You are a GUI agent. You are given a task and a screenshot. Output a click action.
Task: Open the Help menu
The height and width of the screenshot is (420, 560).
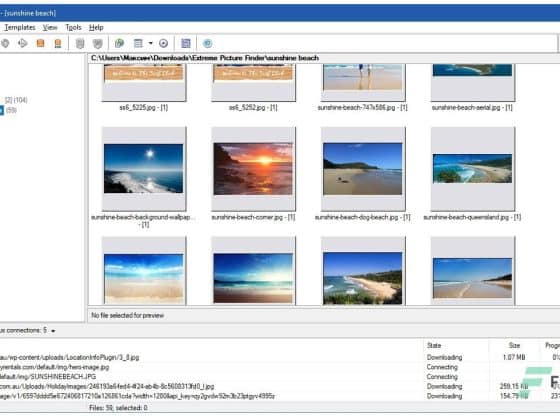point(96,28)
